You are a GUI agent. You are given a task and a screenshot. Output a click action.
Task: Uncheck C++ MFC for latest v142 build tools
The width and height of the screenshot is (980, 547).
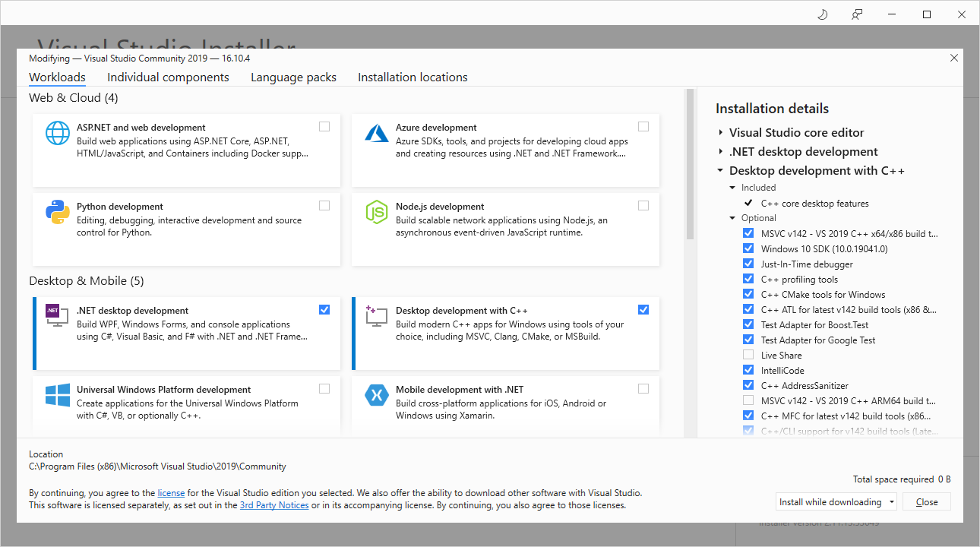click(x=748, y=416)
